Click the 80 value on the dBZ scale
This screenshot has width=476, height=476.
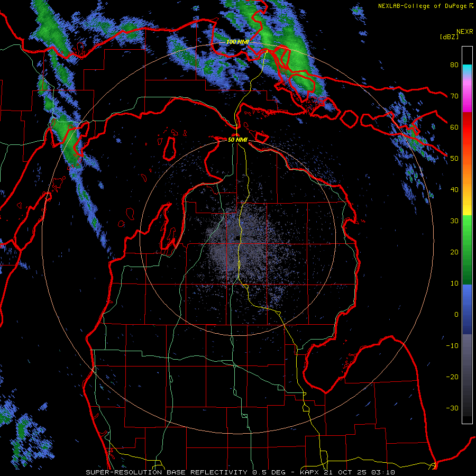coord(454,65)
